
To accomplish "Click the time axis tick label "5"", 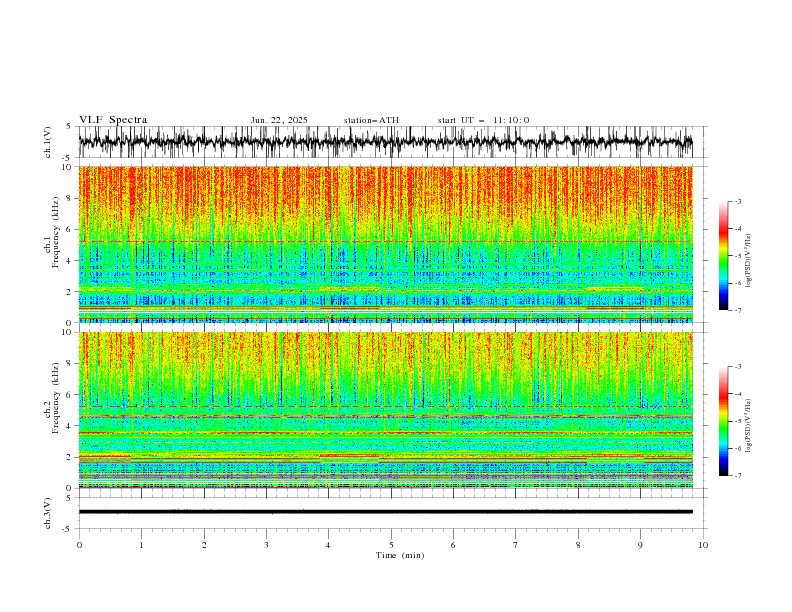I will 391,545.
